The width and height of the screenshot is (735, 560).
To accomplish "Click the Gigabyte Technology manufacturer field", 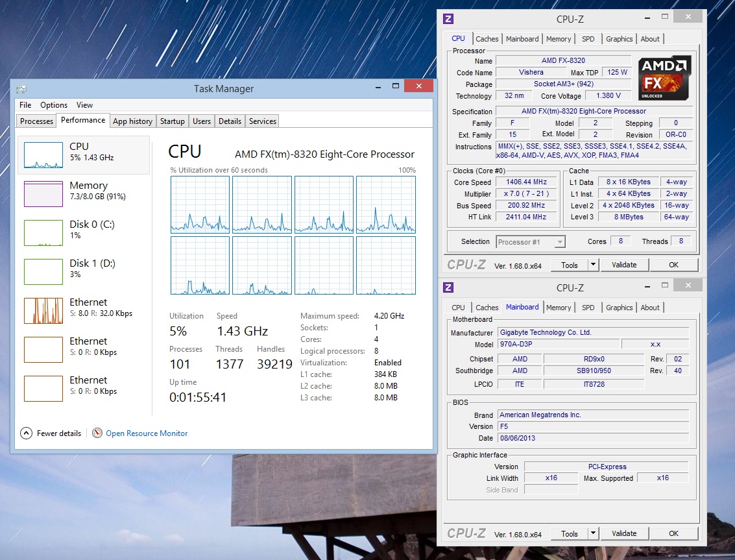I will tap(593, 332).
